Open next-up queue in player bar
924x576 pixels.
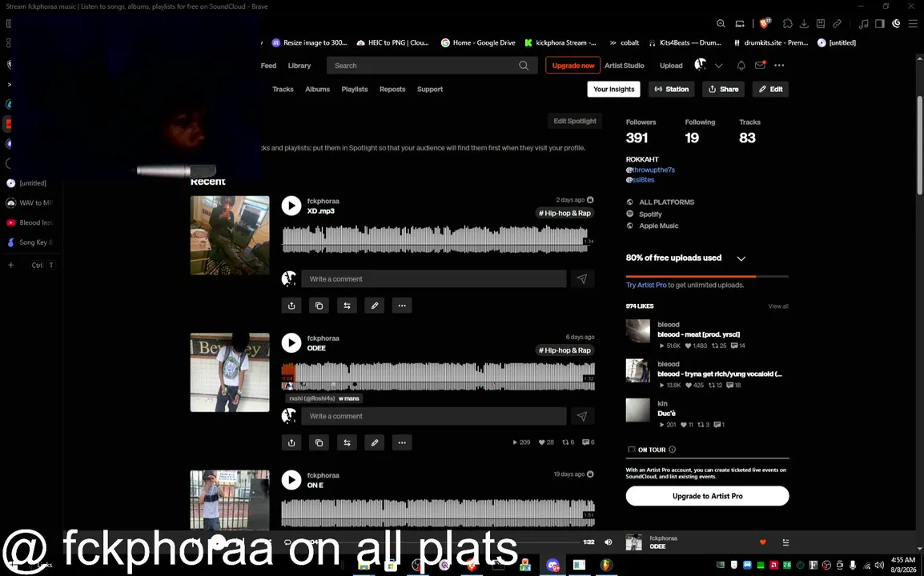pos(785,542)
